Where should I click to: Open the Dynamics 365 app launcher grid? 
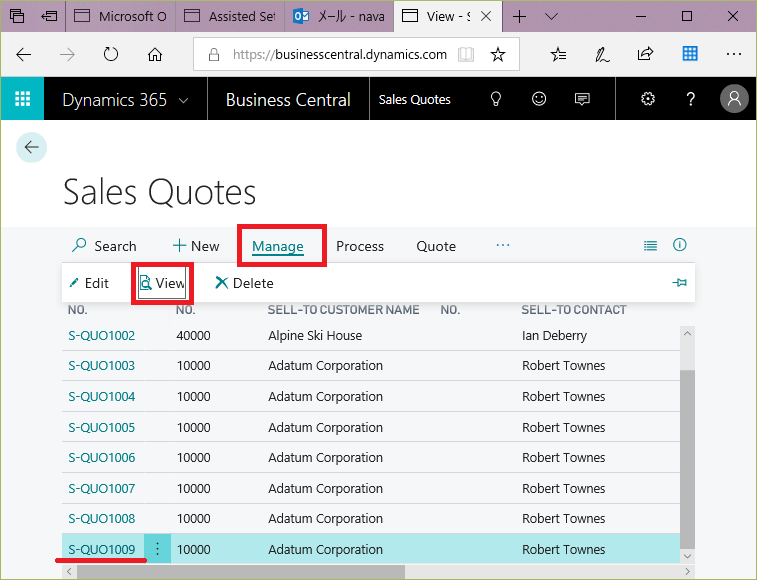tap(22, 99)
